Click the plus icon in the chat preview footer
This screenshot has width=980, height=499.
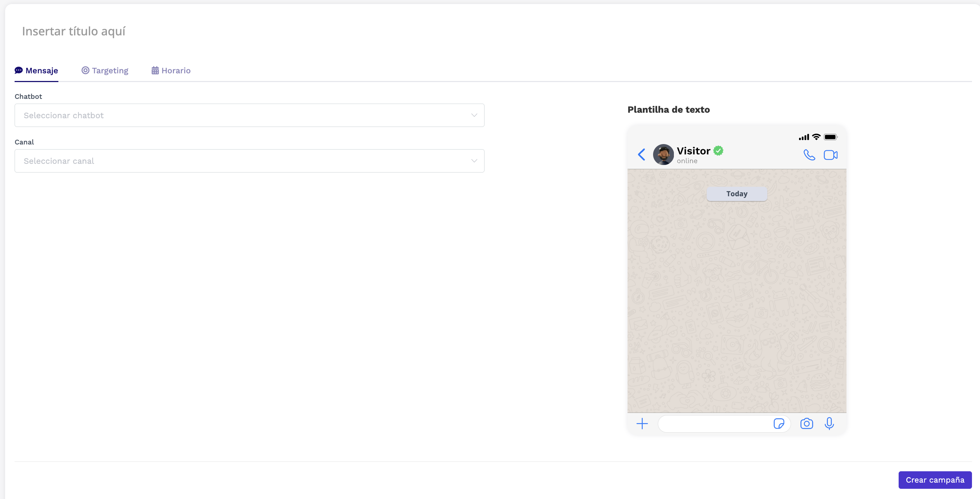642,424
